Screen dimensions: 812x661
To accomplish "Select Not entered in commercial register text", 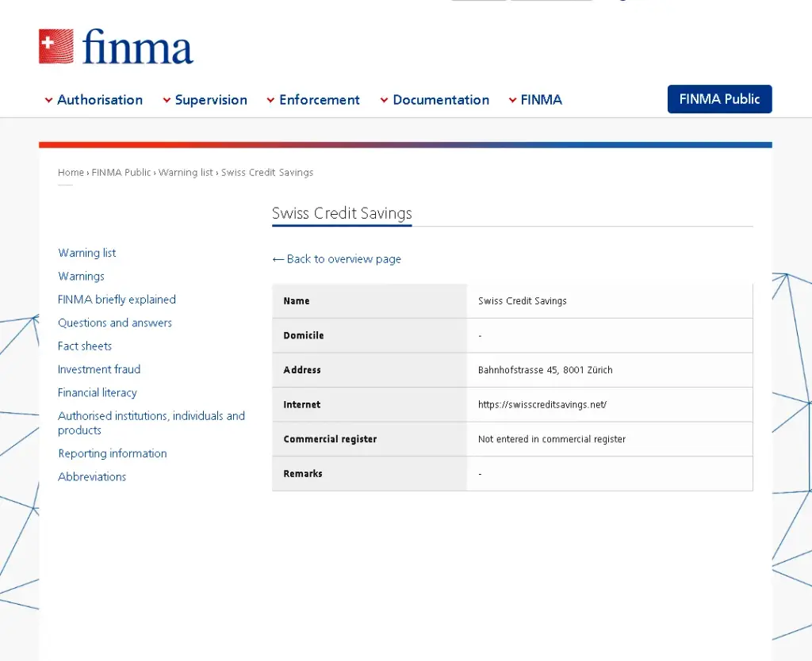I will [552, 439].
